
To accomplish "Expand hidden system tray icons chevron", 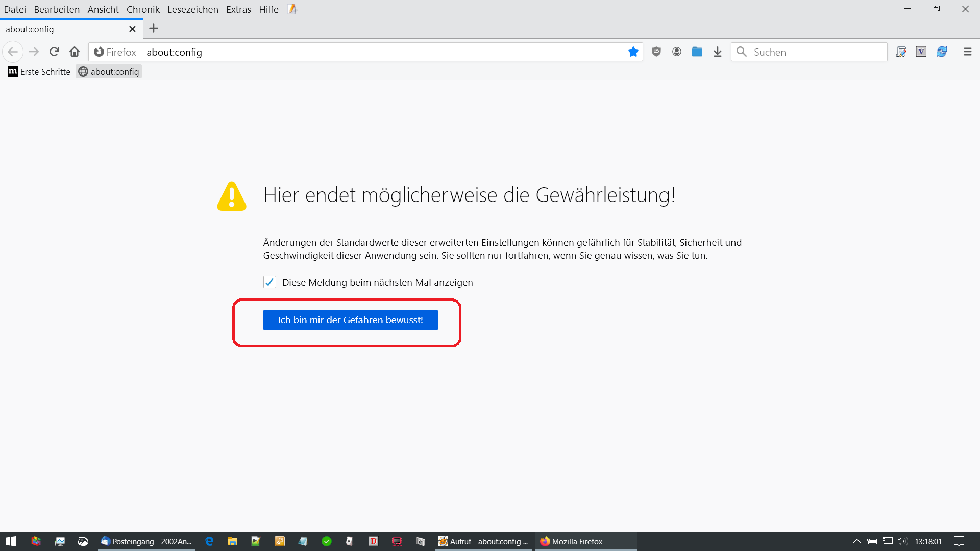I will click(857, 541).
